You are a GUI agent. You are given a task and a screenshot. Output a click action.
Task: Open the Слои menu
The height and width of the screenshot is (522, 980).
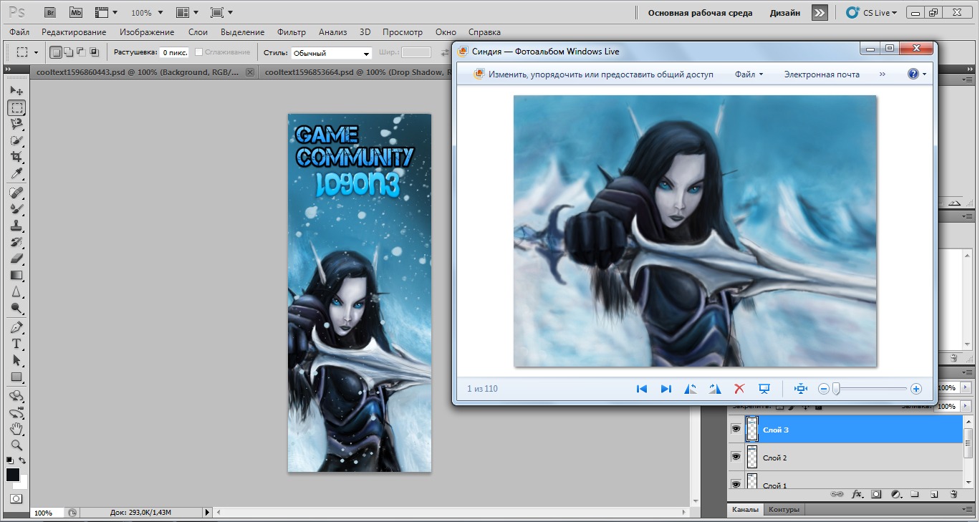pos(198,32)
